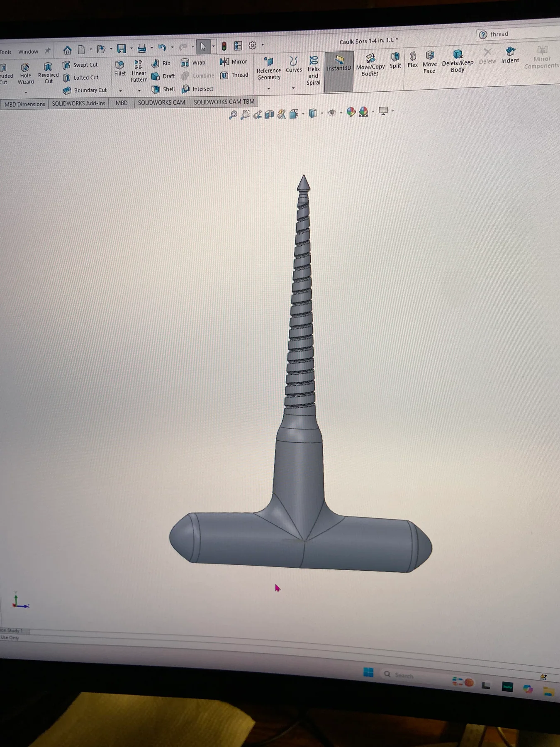This screenshot has width=560, height=747.
Task: Create a new document with the New icon
Action: coord(81,50)
